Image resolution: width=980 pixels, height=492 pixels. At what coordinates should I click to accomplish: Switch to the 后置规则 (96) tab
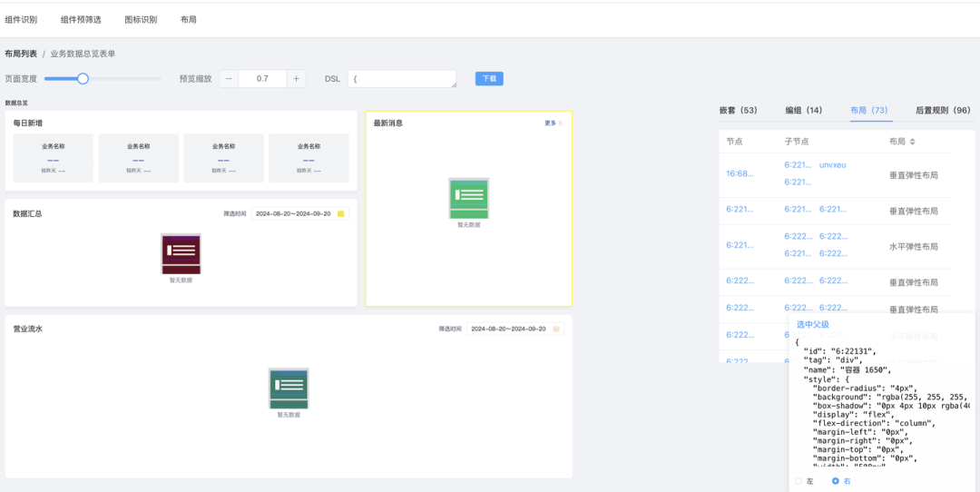942,110
